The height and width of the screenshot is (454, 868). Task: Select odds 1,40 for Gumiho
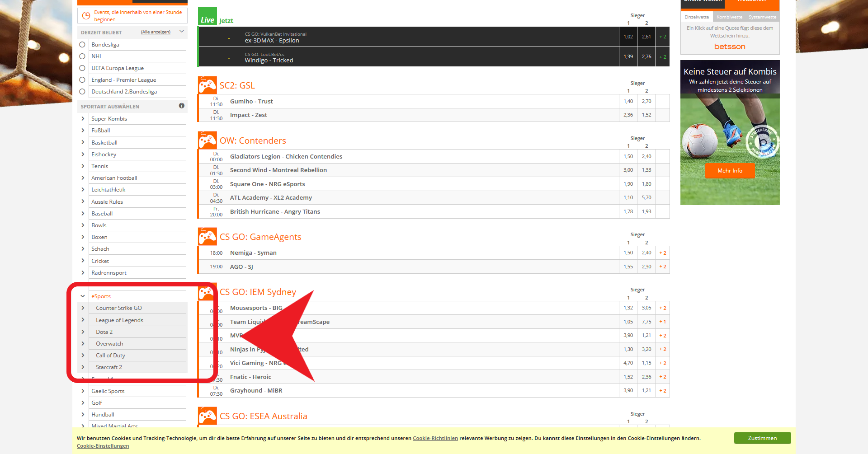pos(628,101)
